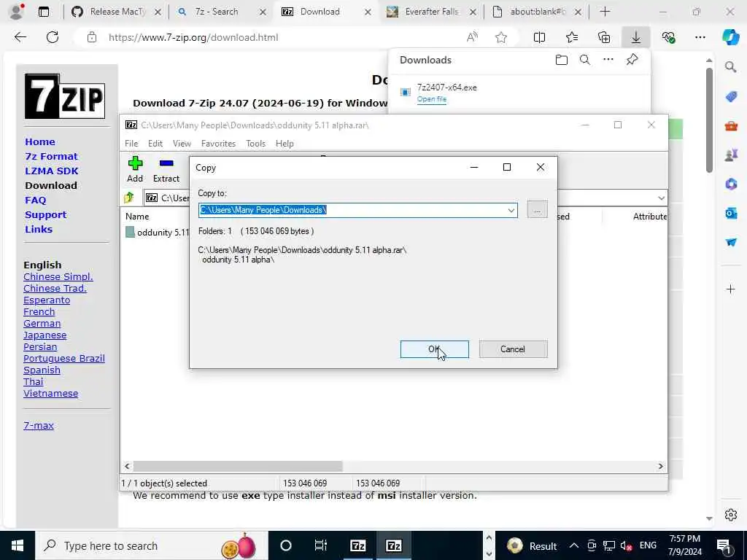Open the FAQ link
The height and width of the screenshot is (560, 747).
coord(36,200)
